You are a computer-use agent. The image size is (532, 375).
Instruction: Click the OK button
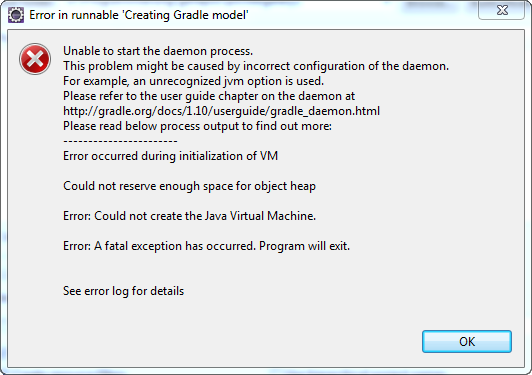click(x=467, y=341)
